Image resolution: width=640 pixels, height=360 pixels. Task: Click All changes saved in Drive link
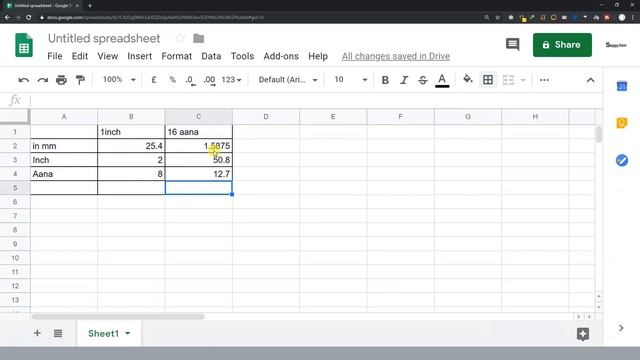396,56
